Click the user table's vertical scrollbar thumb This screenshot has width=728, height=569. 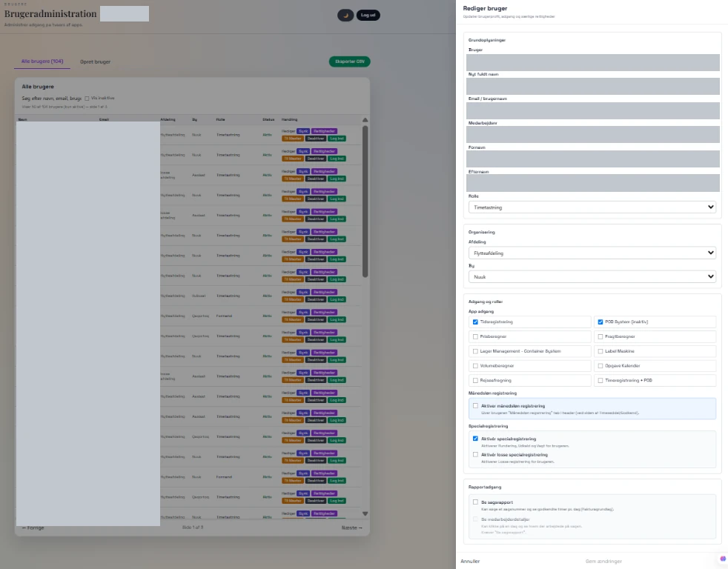pos(365,202)
